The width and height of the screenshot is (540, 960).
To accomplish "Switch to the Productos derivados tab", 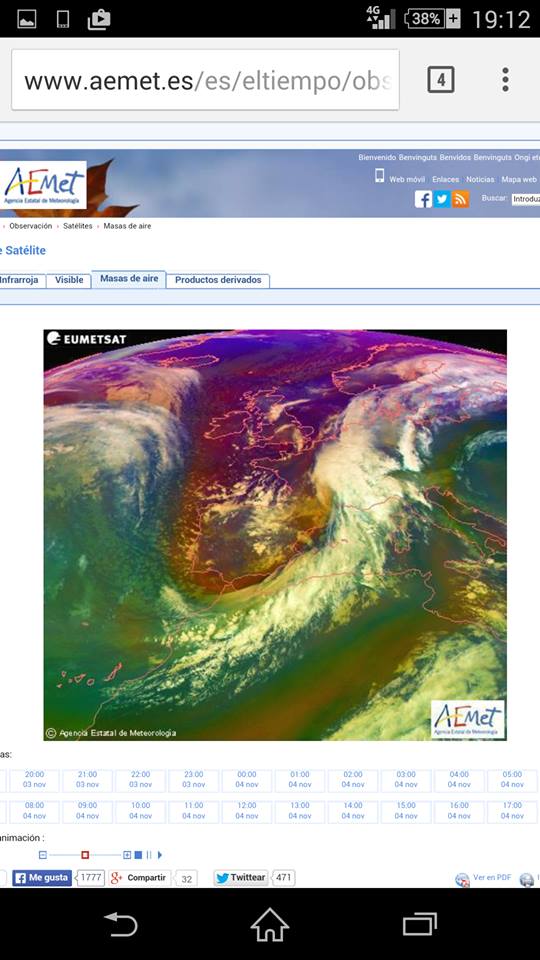I will (218, 280).
